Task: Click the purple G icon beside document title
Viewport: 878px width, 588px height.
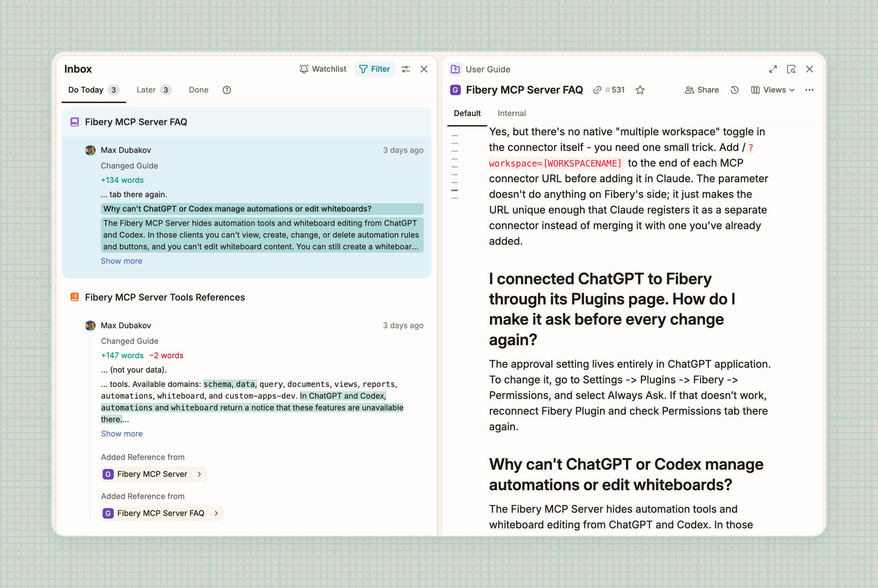Action: pyautogui.click(x=455, y=90)
